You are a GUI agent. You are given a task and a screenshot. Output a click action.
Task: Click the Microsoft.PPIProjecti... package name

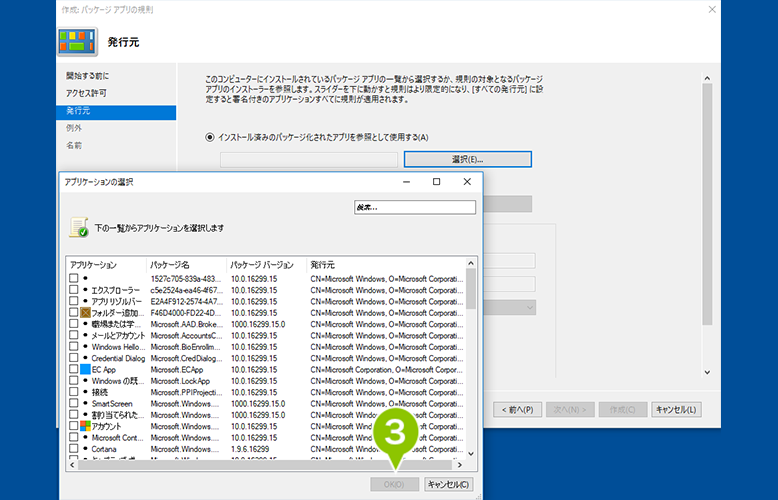[187, 392]
